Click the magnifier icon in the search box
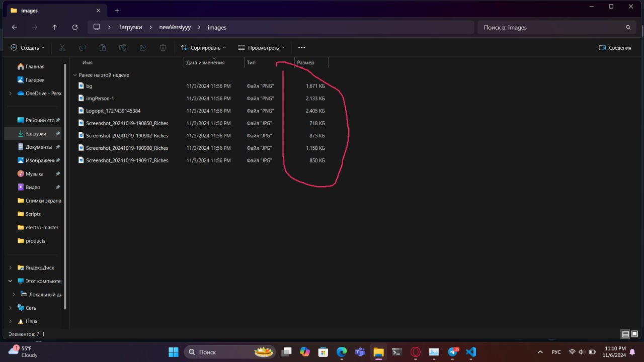This screenshot has width=644, height=362. (628, 28)
